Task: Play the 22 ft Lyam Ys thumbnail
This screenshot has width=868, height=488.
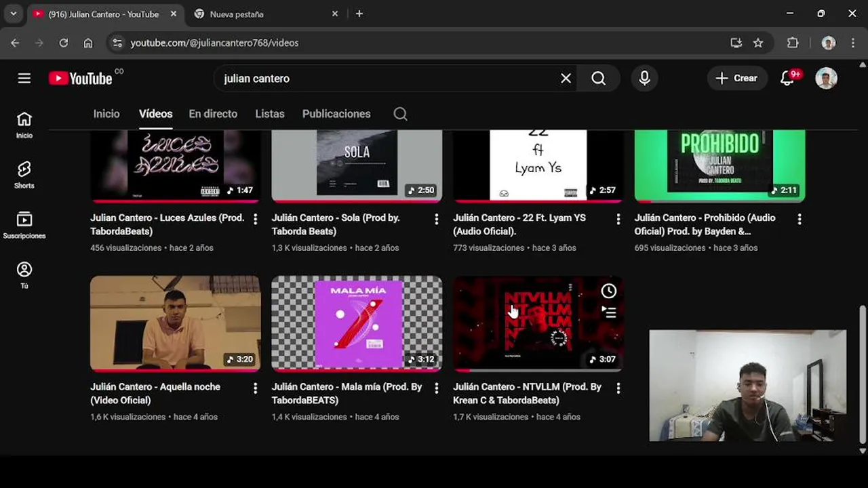Action: pos(538,166)
